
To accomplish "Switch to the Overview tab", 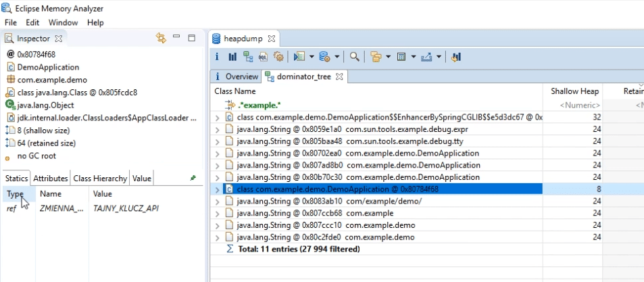I will (x=237, y=76).
